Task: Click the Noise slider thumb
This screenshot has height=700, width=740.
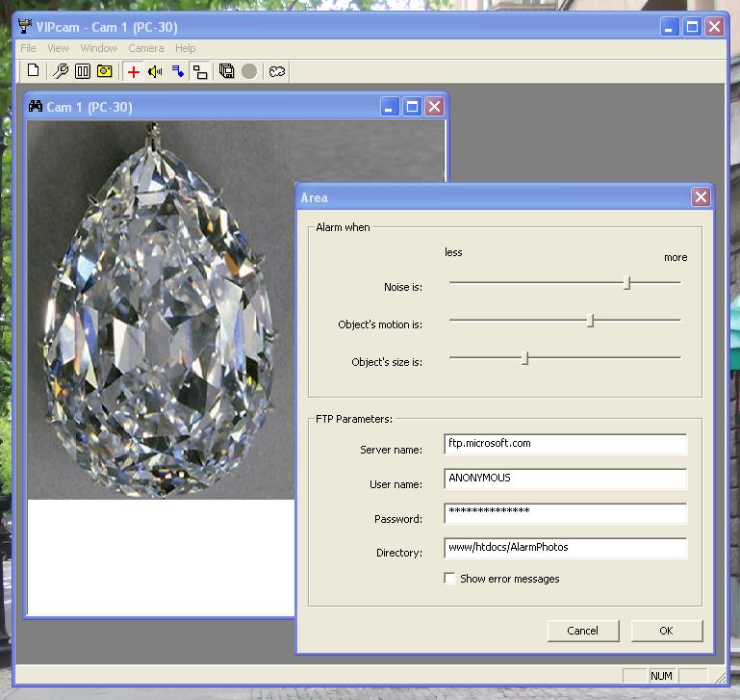Action: (x=627, y=283)
